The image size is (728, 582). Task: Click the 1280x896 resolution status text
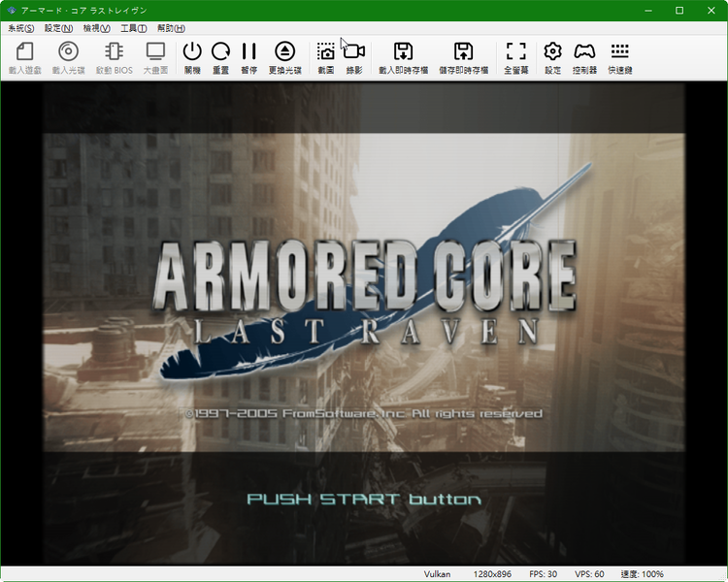[x=492, y=574]
